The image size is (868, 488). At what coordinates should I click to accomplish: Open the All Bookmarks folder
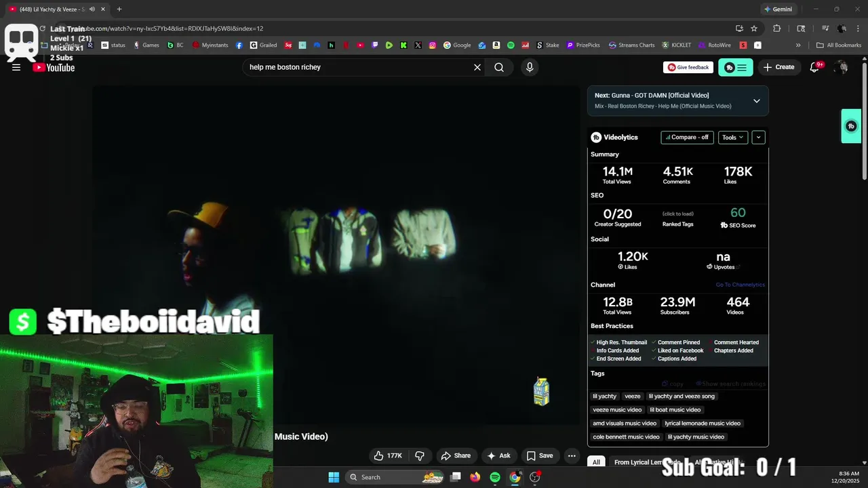pos(839,45)
